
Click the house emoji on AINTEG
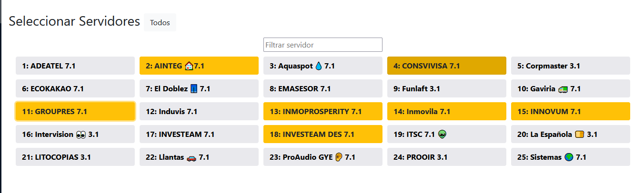coord(189,66)
